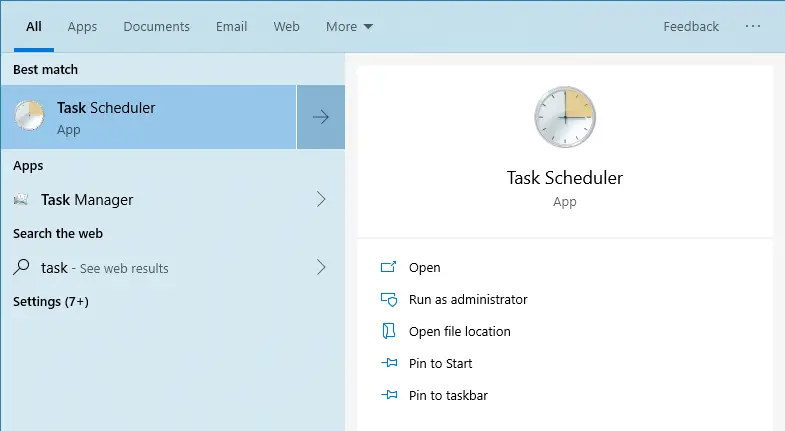Image resolution: width=785 pixels, height=431 pixels.
Task: Select the Email search tab
Action: pos(231,27)
